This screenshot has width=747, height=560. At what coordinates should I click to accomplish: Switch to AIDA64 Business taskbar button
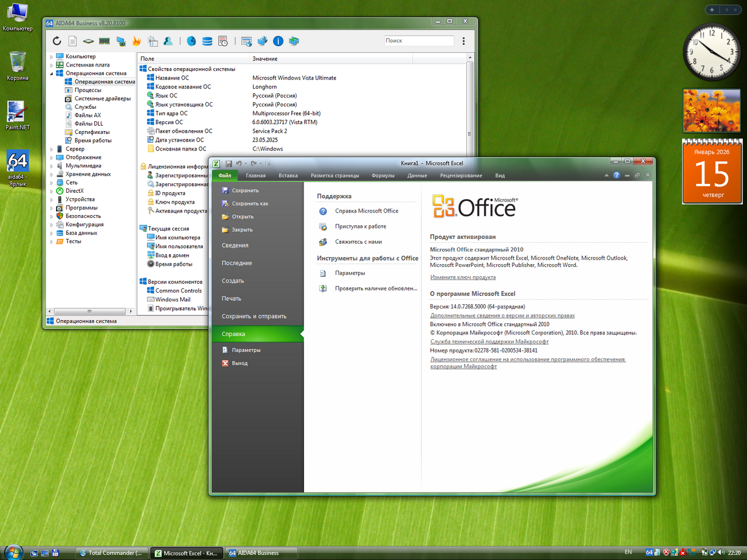pos(261,553)
